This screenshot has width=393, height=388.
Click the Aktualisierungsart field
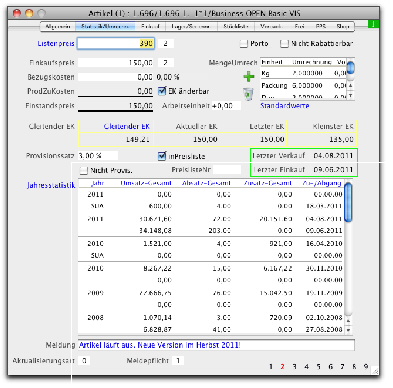point(84,361)
